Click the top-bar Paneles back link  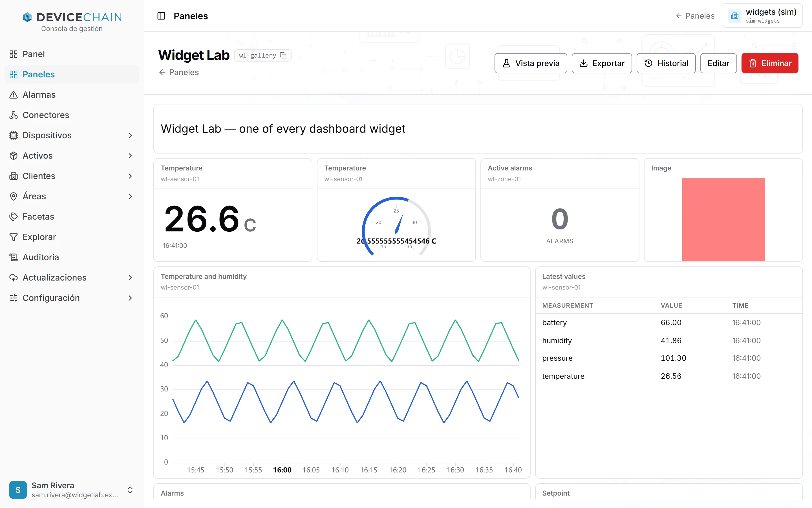(695, 16)
